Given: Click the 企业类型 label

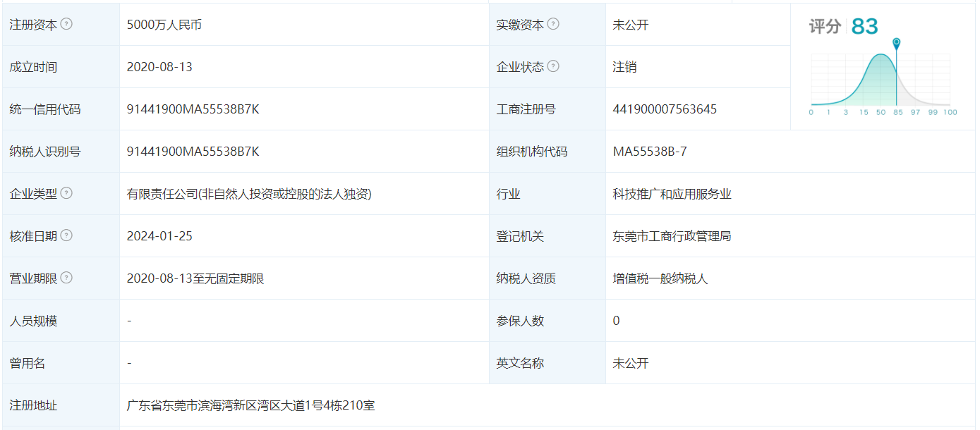Looking at the screenshot, I should 33,194.
